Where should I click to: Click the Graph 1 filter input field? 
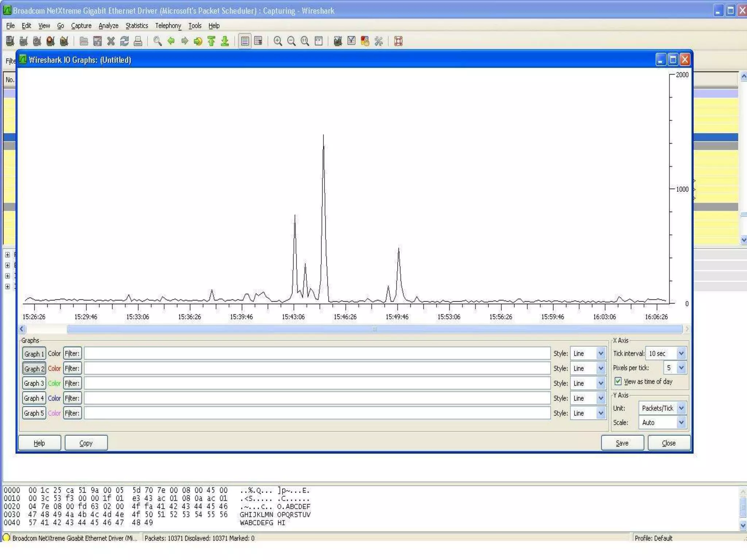[x=317, y=353]
